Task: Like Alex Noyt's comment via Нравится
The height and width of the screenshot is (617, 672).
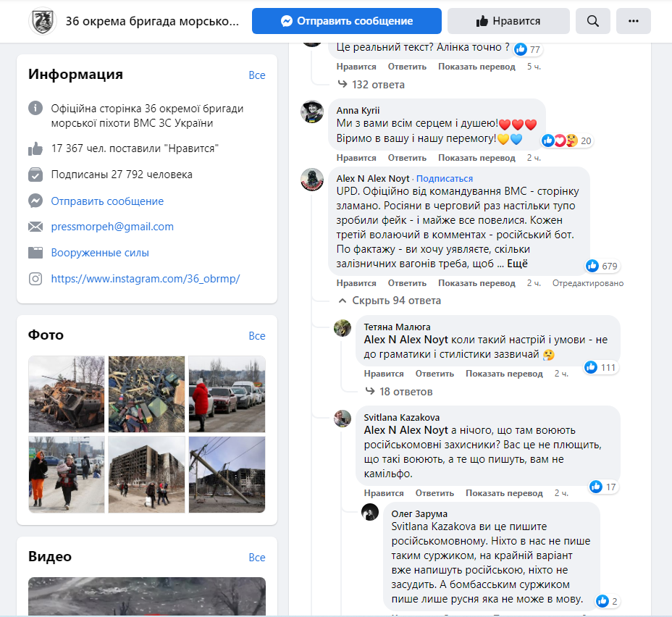Action: tap(356, 283)
